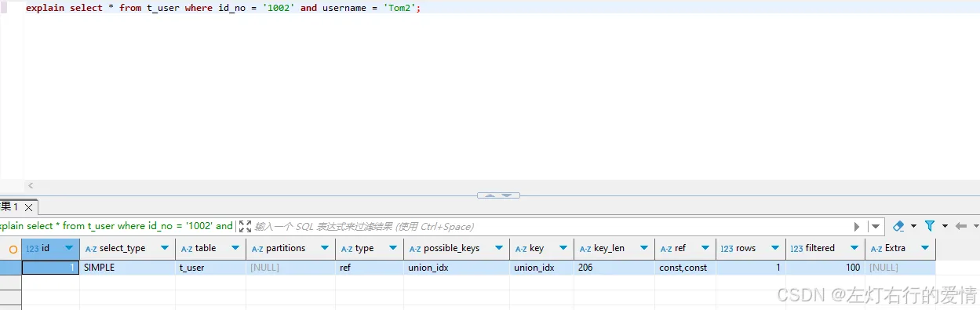This screenshot has width=980, height=310.
Task: Click the explain query text in editor
Action: [x=223, y=7]
